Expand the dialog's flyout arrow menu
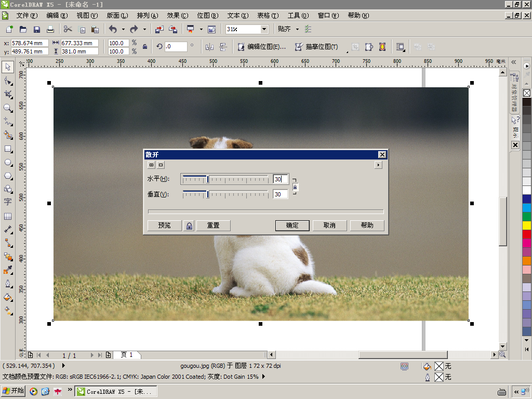 tap(378, 165)
